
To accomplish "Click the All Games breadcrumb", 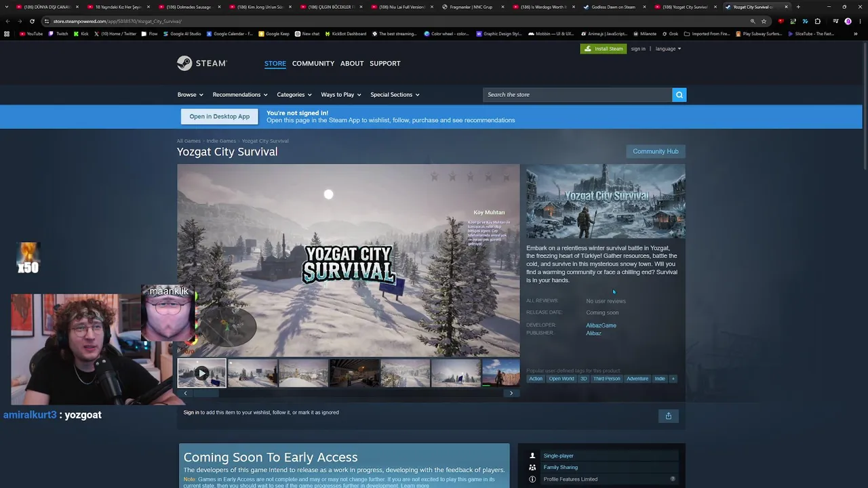I will pos(189,141).
